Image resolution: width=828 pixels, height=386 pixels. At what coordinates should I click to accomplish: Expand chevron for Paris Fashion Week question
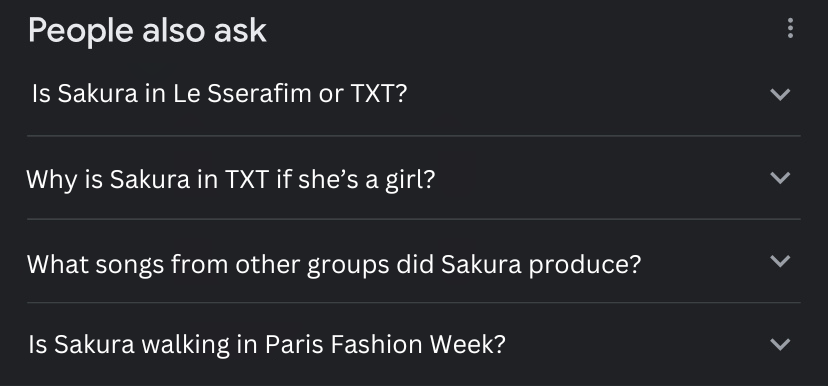coord(780,344)
